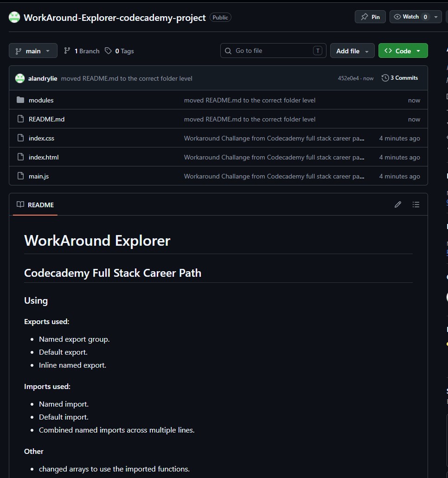Click the repository owner avatar beside the title
448x478 pixels.
pyautogui.click(x=14, y=17)
